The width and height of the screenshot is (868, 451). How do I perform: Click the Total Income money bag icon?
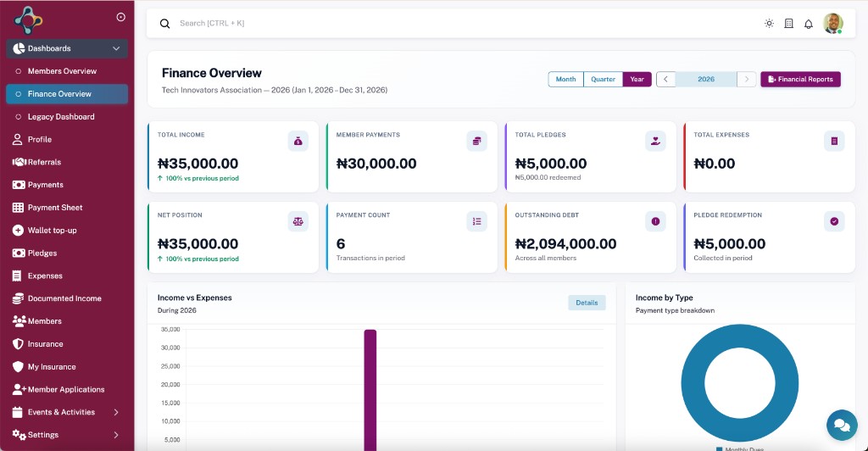(x=298, y=141)
